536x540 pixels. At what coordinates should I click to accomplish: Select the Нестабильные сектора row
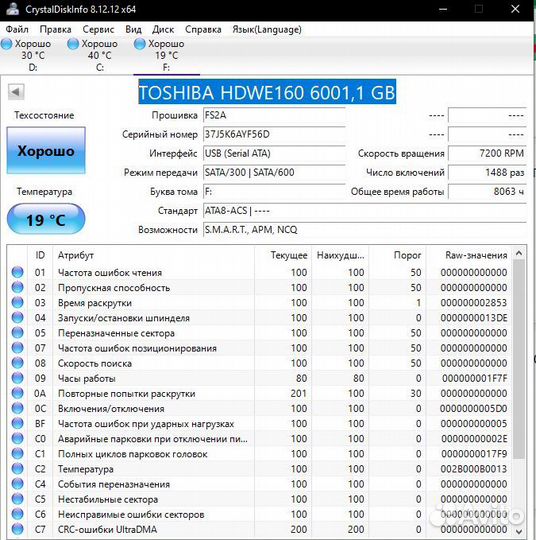tap(259, 499)
